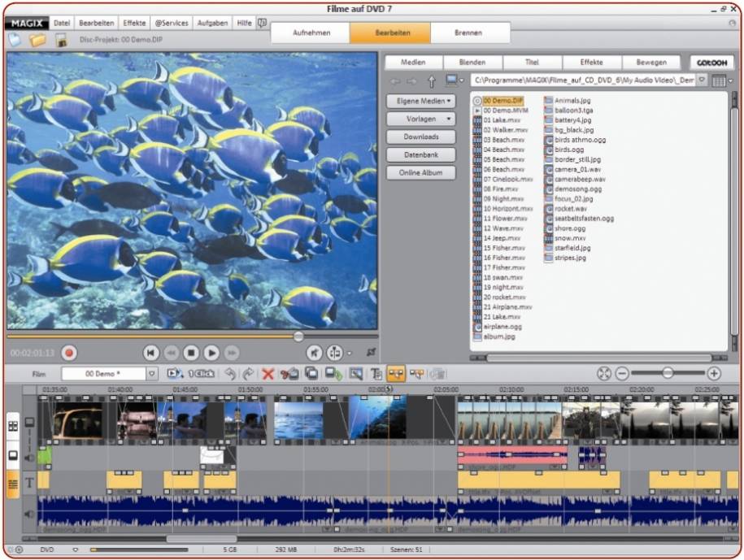
Task: Select the file 03 Beach.mxv
Action: point(504,140)
